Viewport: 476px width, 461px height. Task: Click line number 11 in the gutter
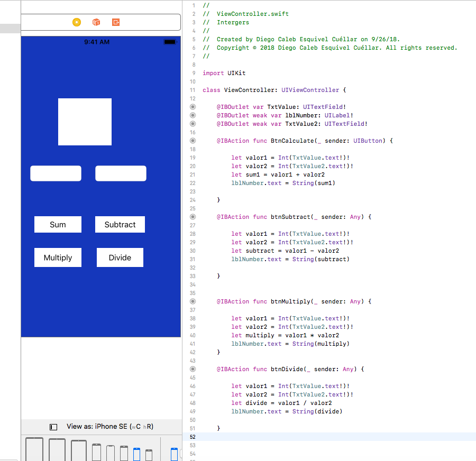193,90
